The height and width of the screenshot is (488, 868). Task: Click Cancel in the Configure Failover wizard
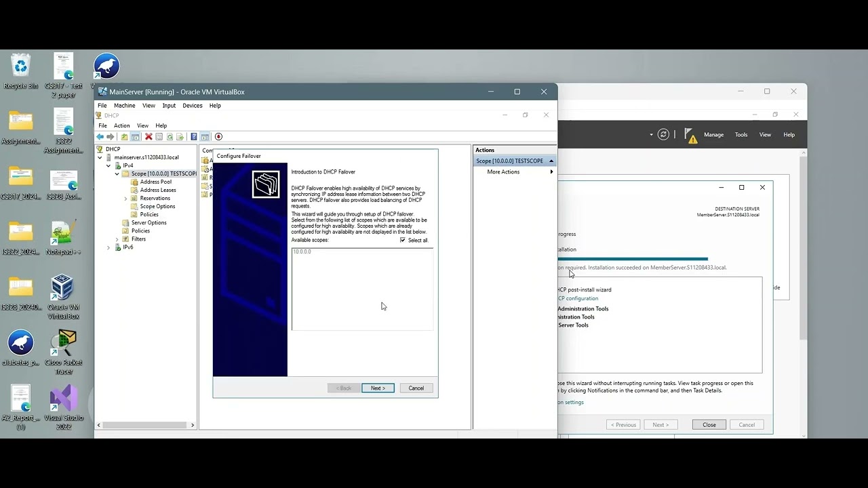(x=416, y=388)
